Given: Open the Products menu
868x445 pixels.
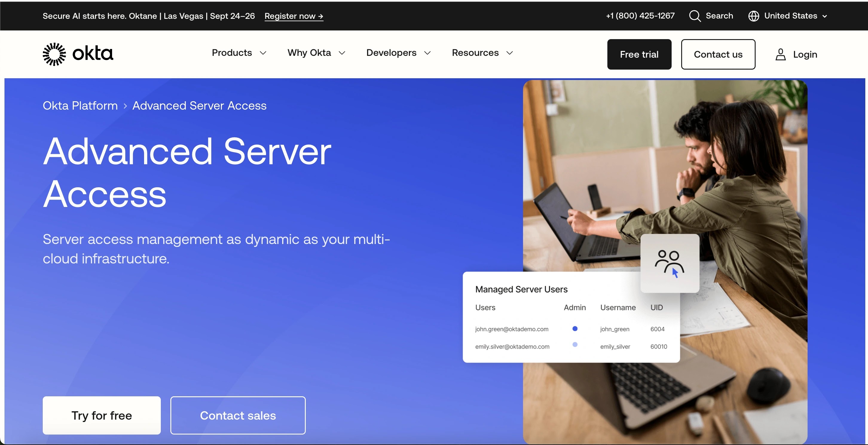Looking at the screenshot, I should (232, 53).
